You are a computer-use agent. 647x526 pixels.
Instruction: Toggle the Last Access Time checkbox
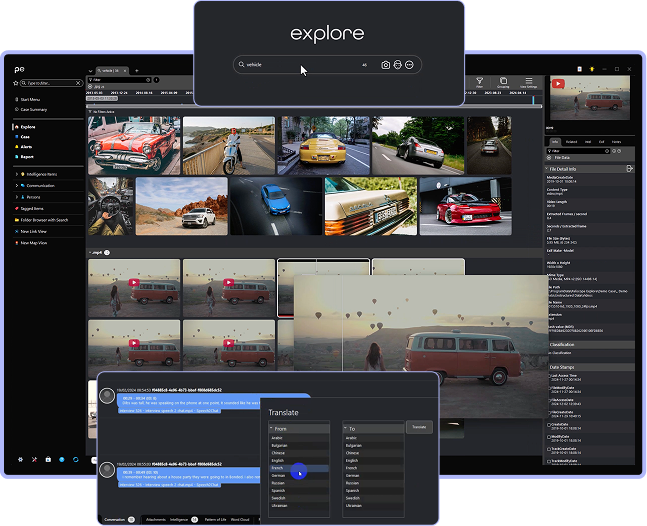550,375
